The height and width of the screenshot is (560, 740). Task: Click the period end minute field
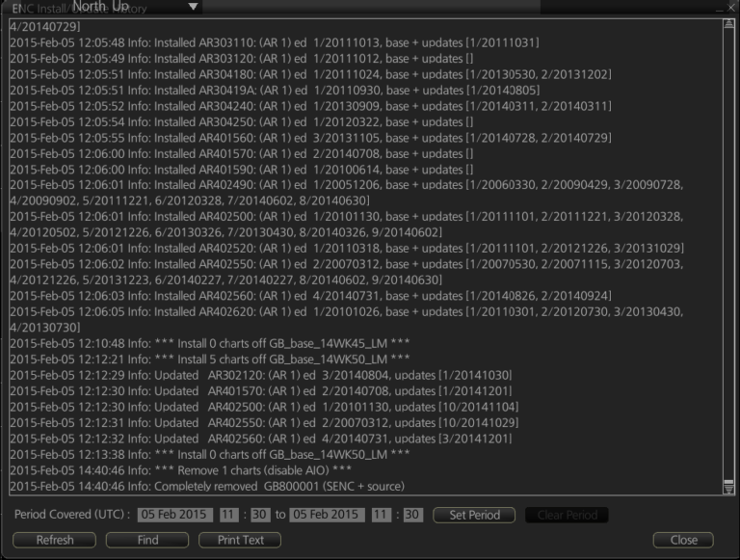[x=412, y=515]
